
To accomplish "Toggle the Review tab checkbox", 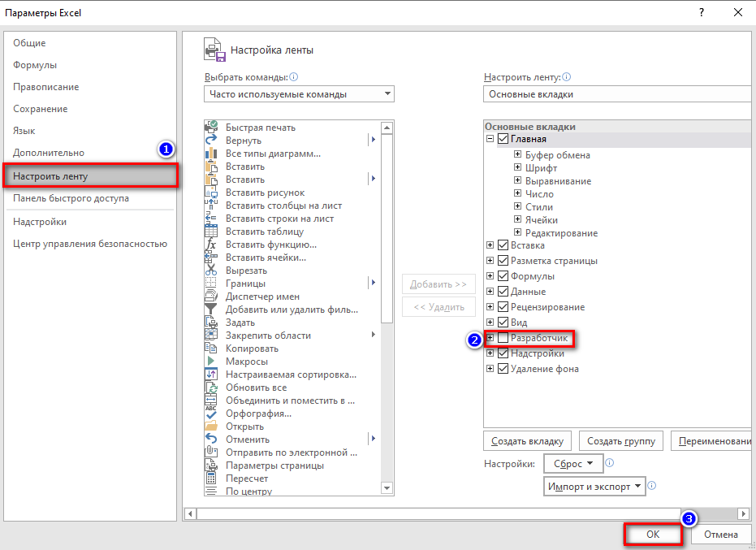I will [503, 307].
